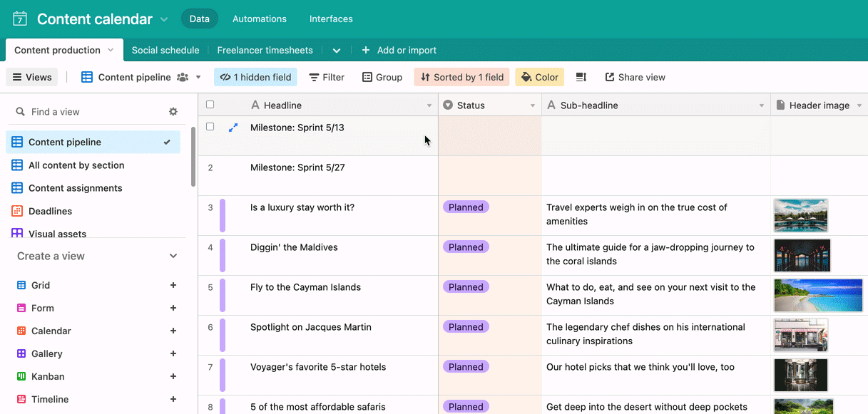868x414 pixels.
Task: Click Share view
Action: (x=634, y=77)
